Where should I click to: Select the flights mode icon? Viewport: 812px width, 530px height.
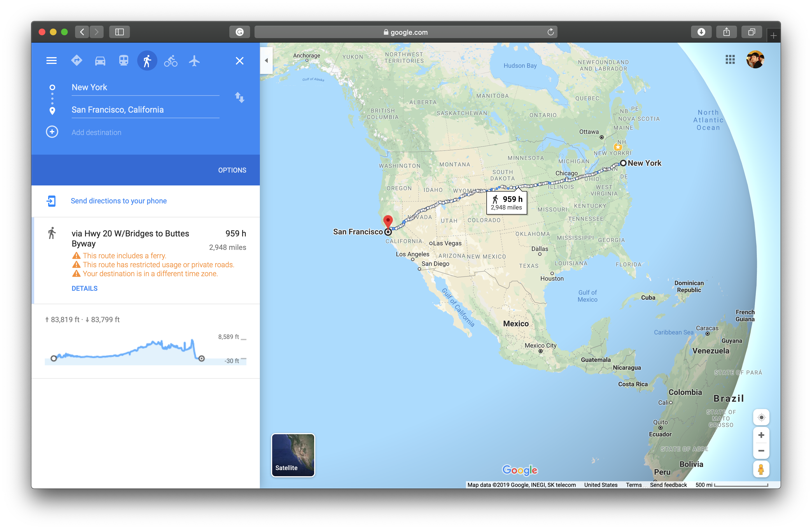click(x=194, y=61)
